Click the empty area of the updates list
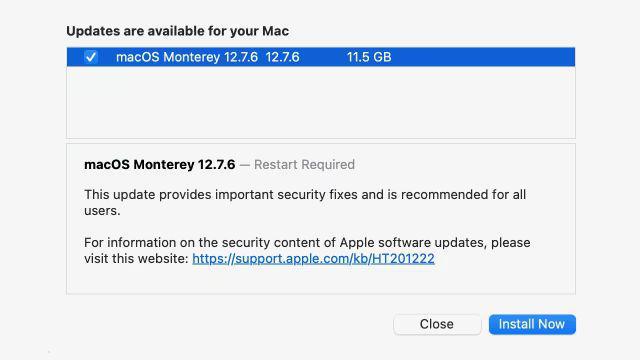Screen dimensions: 640x360 tap(321, 102)
